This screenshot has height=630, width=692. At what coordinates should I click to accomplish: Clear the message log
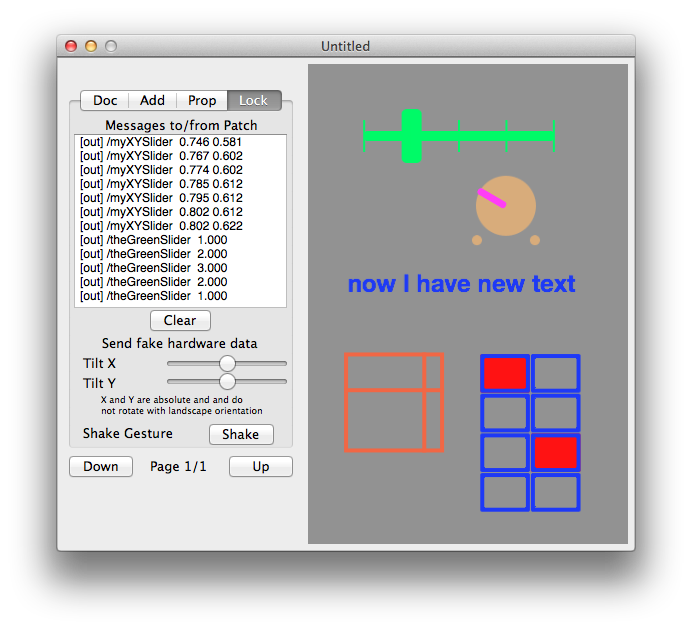[x=180, y=321]
